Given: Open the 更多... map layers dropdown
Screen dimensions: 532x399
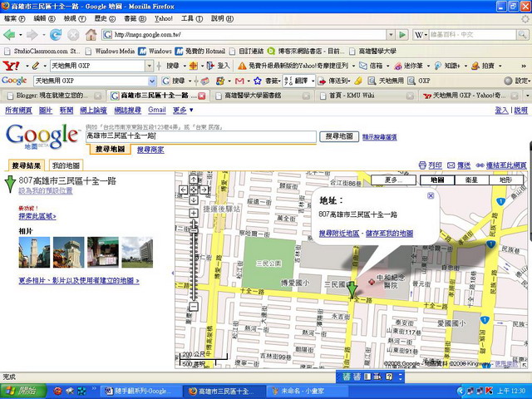Looking at the screenshot, I should point(393,180).
